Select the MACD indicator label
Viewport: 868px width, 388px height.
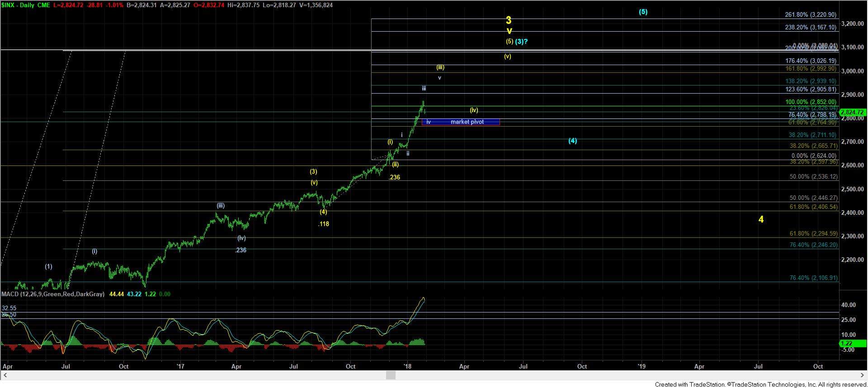click(x=53, y=294)
